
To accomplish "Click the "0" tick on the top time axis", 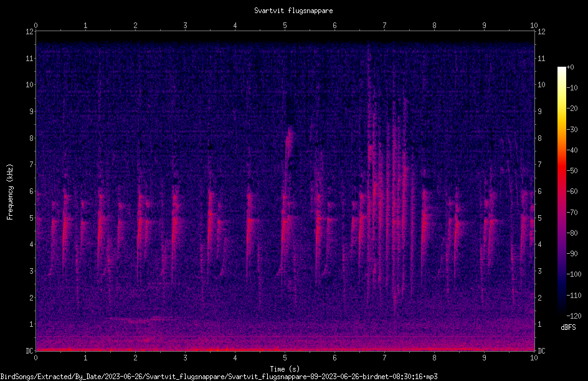I will [x=36, y=25].
